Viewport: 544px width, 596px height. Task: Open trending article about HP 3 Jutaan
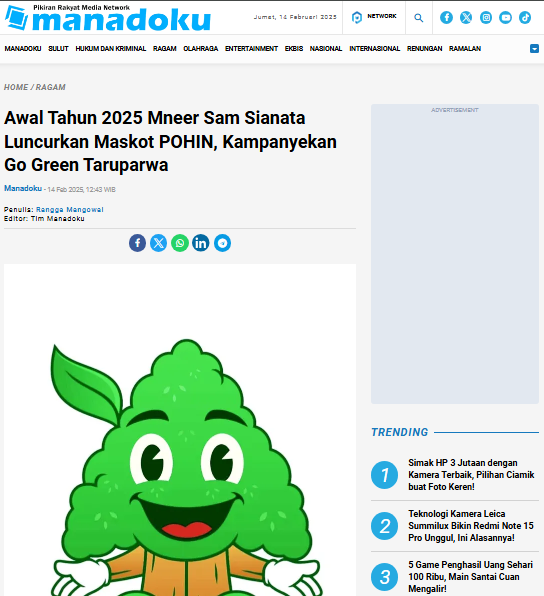click(x=471, y=475)
